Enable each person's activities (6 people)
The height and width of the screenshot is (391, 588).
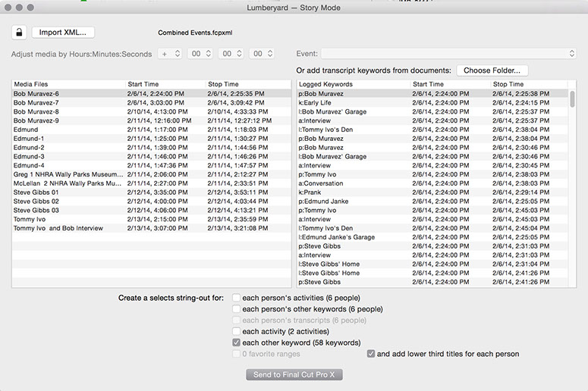point(236,298)
